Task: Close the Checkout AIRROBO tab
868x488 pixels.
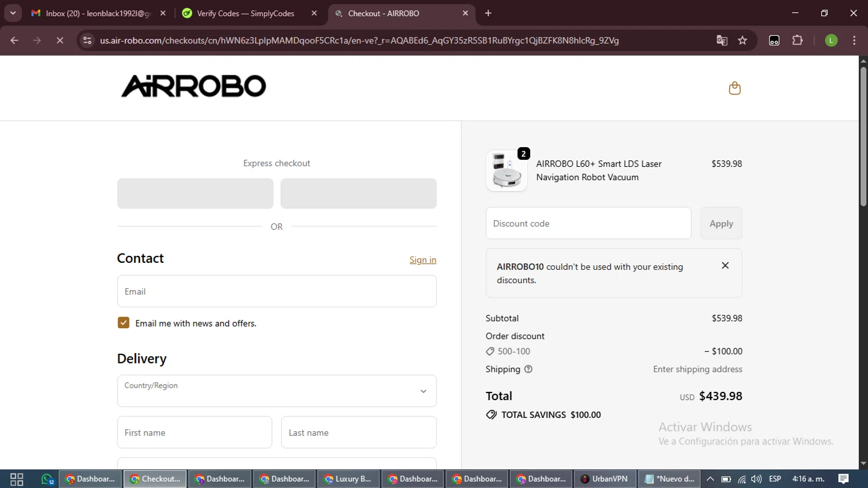Action: pos(465,13)
